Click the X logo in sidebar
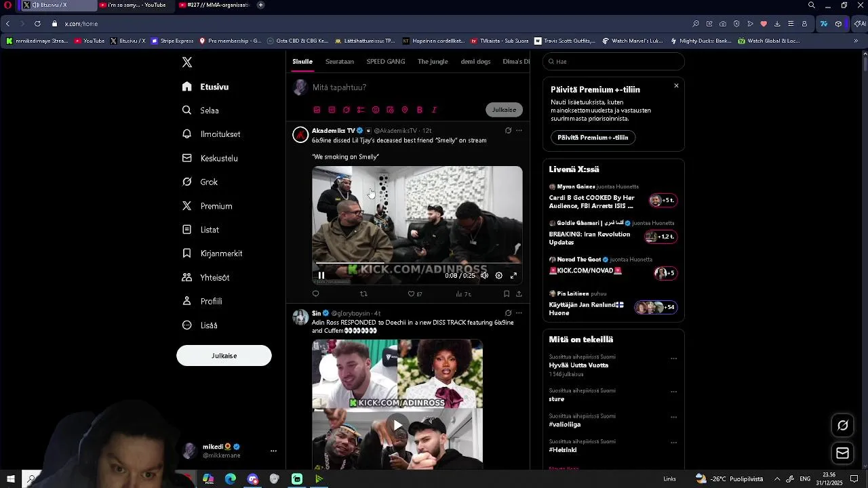 187,62
